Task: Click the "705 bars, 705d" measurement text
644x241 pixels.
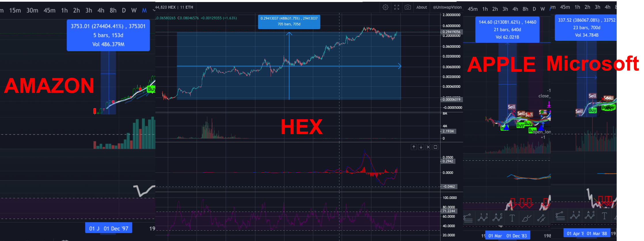Action: [x=289, y=24]
